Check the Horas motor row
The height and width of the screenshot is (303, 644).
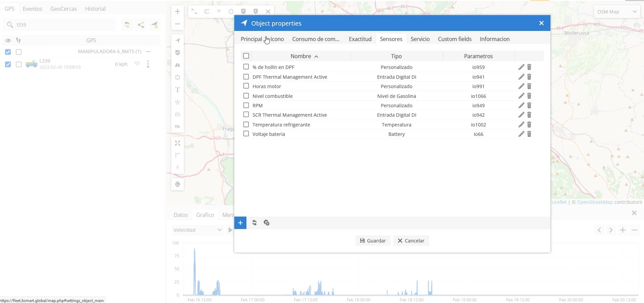246,86
